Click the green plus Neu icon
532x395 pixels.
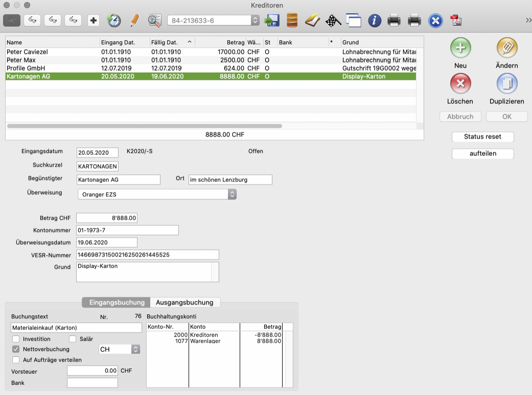point(460,48)
